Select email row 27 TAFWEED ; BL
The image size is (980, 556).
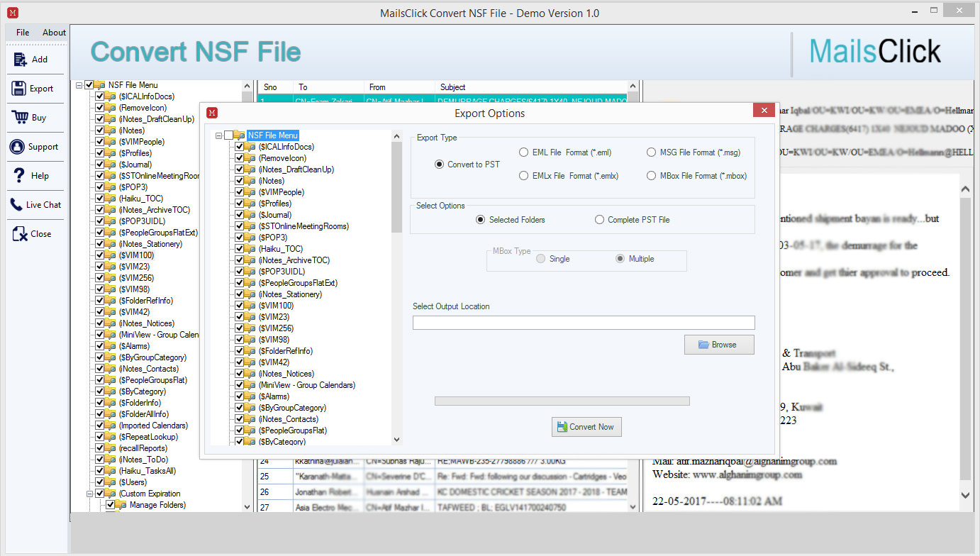tap(442, 507)
